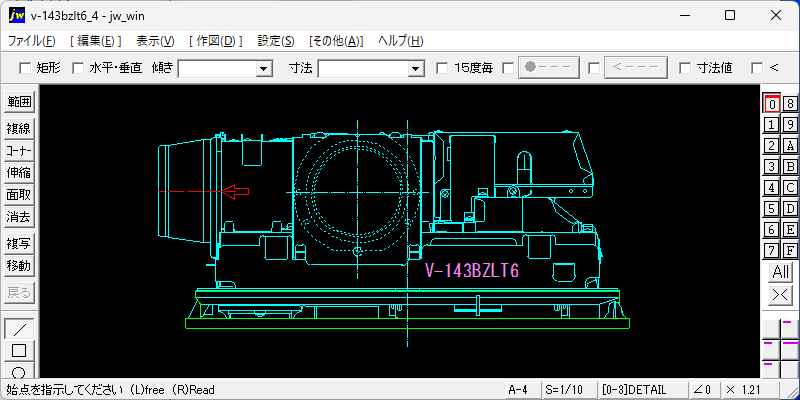Click the <--- arrow button

click(x=636, y=67)
